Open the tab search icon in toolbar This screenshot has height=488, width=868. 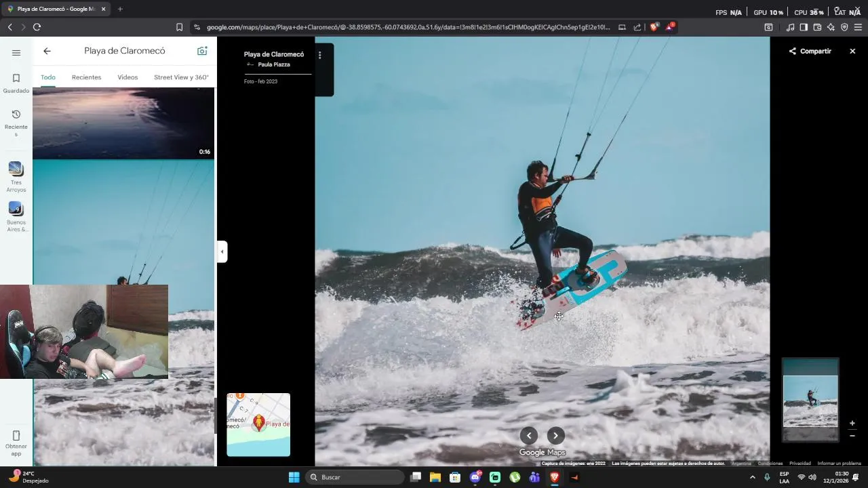(x=768, y=27)
